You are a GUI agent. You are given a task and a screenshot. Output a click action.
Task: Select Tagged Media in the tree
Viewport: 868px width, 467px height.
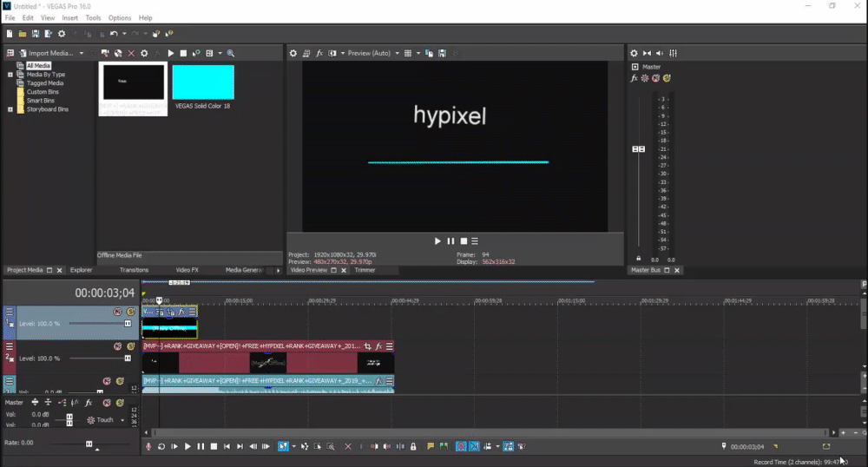(45, 83)
